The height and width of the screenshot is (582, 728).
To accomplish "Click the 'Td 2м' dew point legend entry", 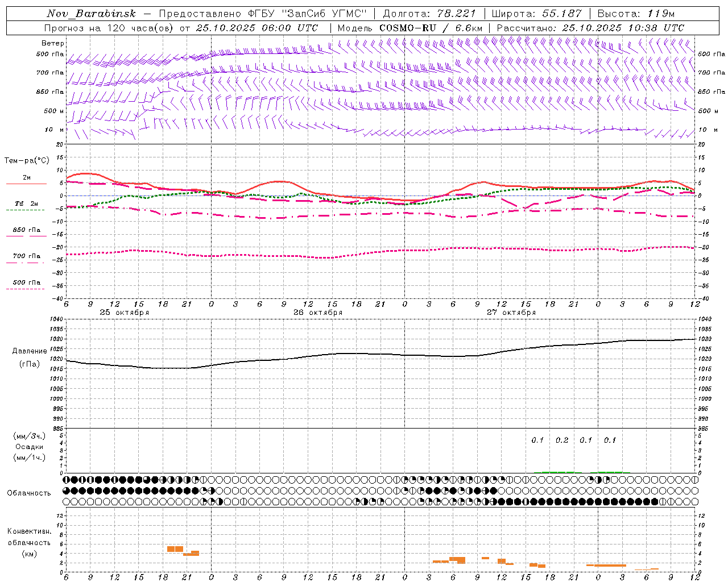I will point(27,203).
